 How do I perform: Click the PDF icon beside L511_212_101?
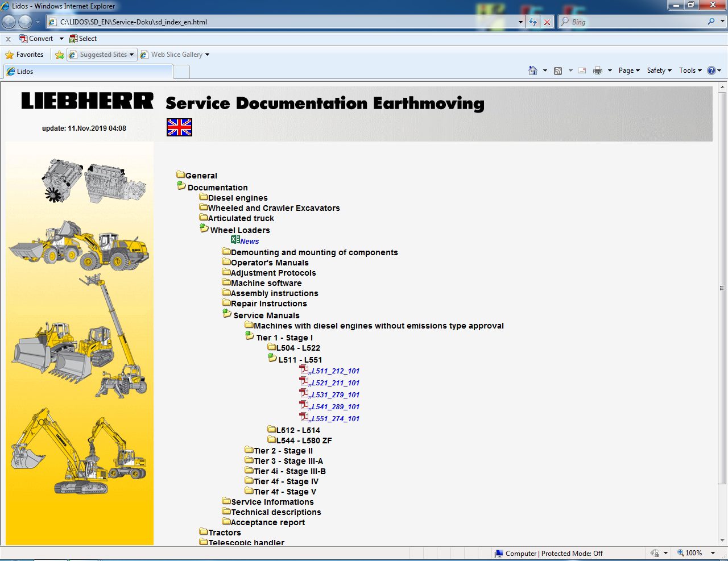pos(304,369)
